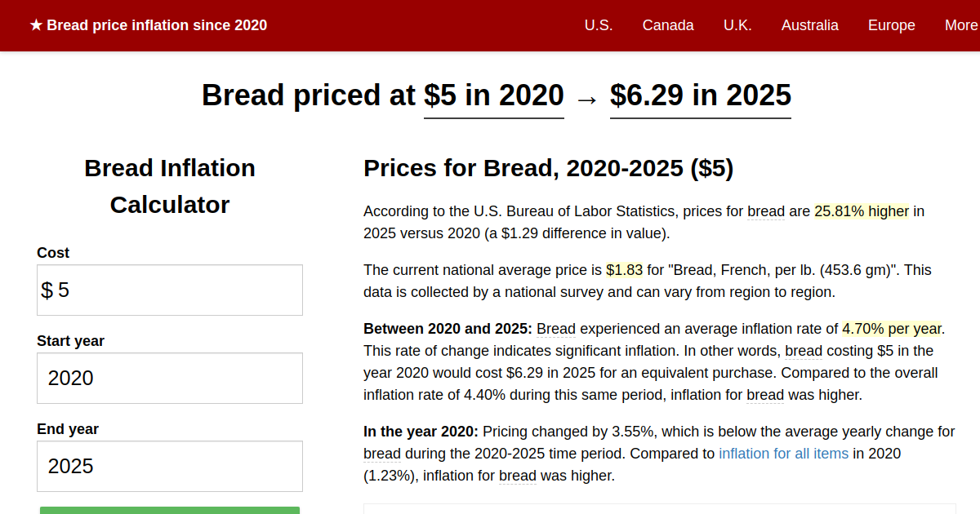Select U.K. in the top navigation
This screenshot has width=980, height=514.
click(737, 25)
